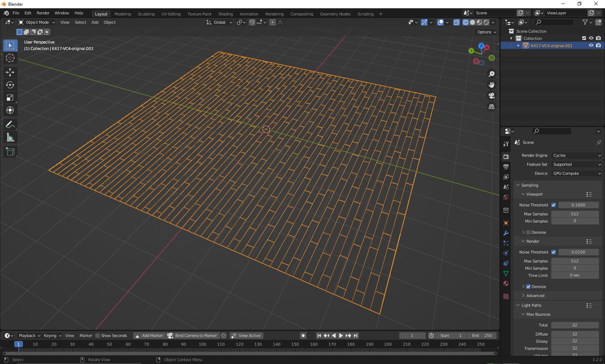The width and height of the screenshot is (605, 364).
Task: Switch to rendered viewport shading
Action: click(x=486, y=22)
